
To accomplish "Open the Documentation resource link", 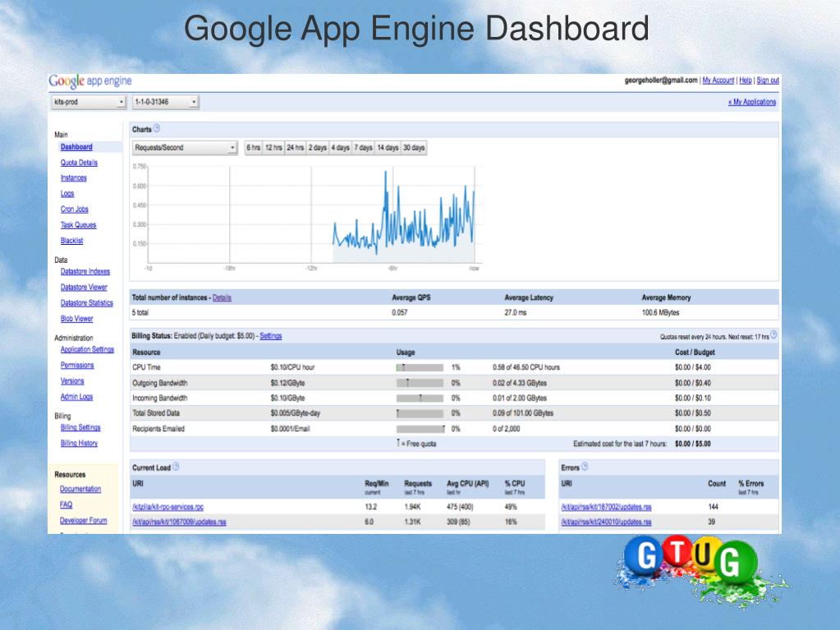I will [80, 489].
